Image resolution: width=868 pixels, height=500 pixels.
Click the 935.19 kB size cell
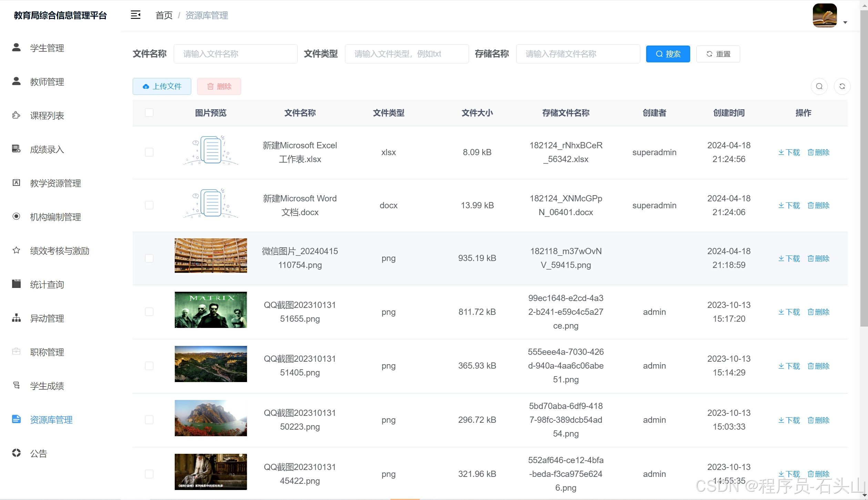pos(477,258)
